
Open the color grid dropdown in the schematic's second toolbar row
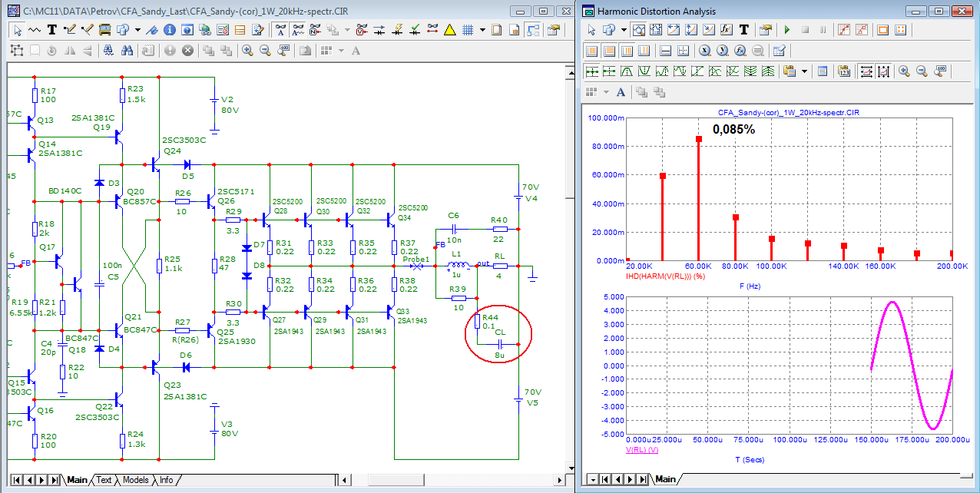[x=341, y=51]
